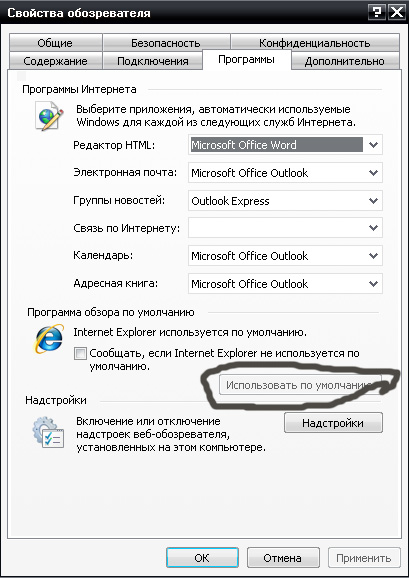Select the Подключения tab

point(153,60)
